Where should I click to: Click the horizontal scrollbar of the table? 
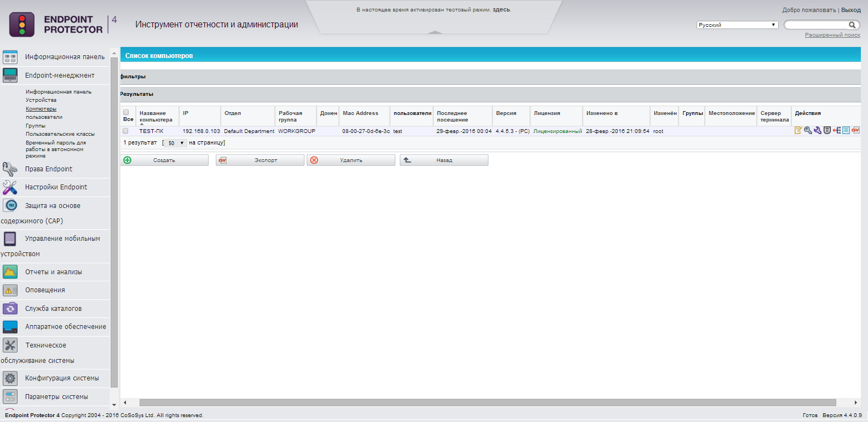pos(487,402)
